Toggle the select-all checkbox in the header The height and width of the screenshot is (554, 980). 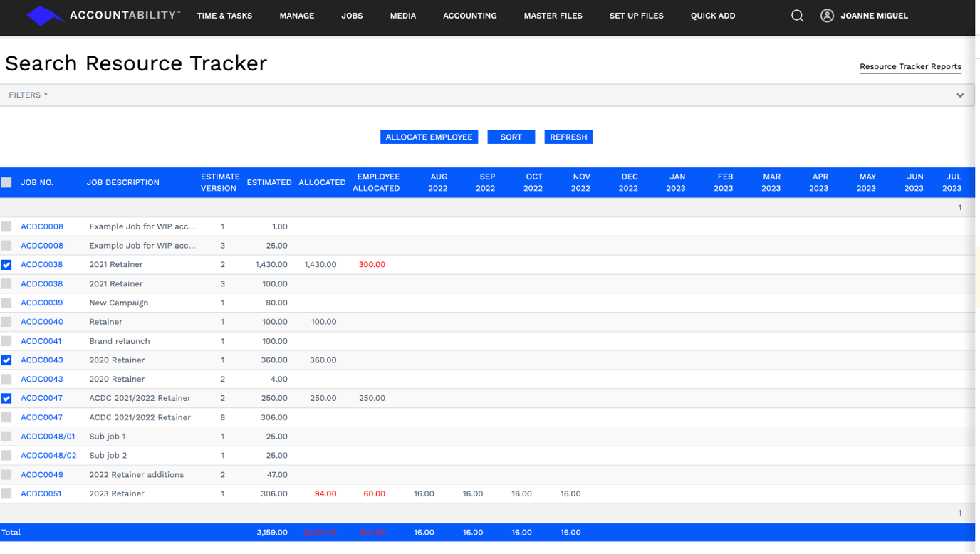7,182
